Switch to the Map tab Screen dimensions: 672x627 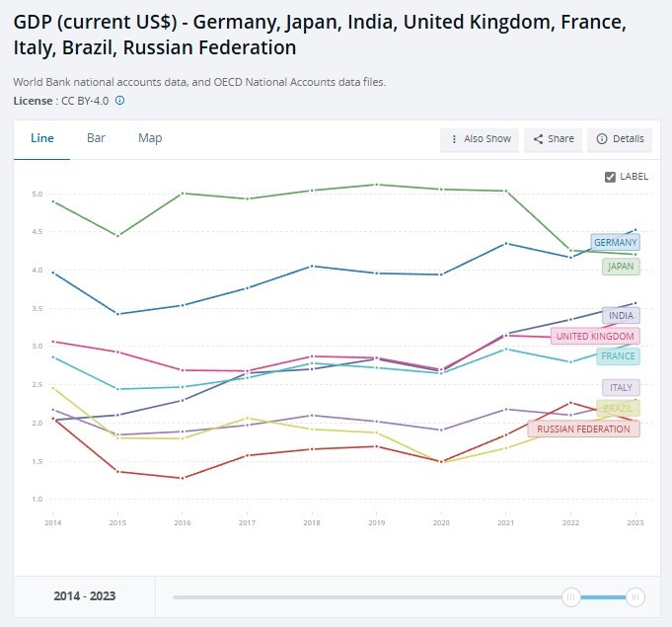[x=150, y=138]
